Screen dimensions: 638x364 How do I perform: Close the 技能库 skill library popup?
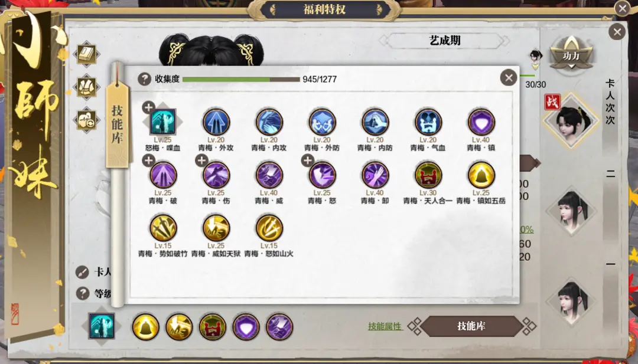[509, 78]
